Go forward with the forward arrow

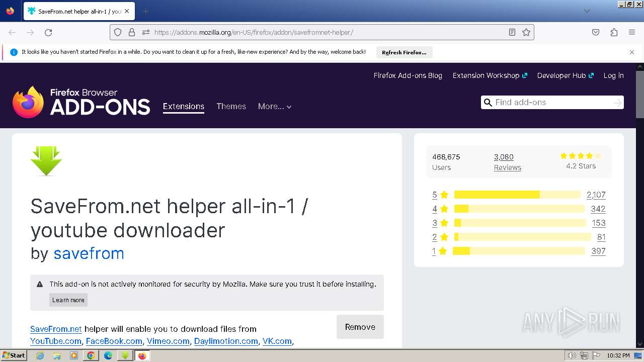click(x=30, y=32)
